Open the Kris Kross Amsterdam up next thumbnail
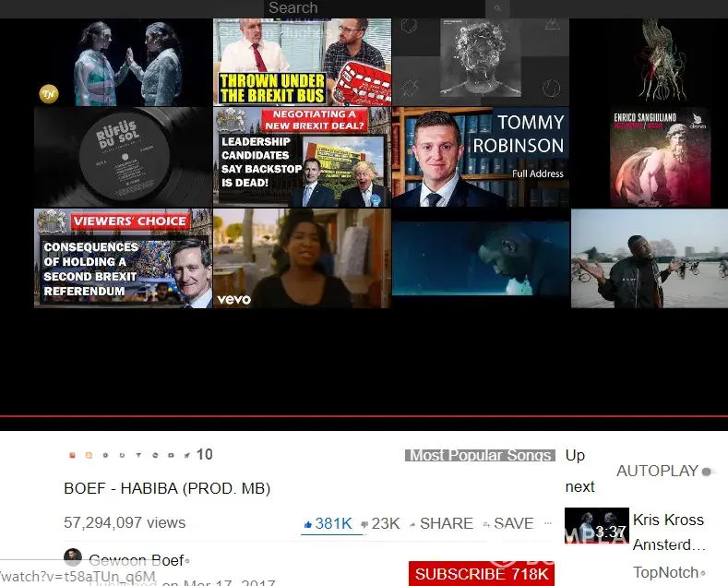728x586 pixels. click(596, 525)
